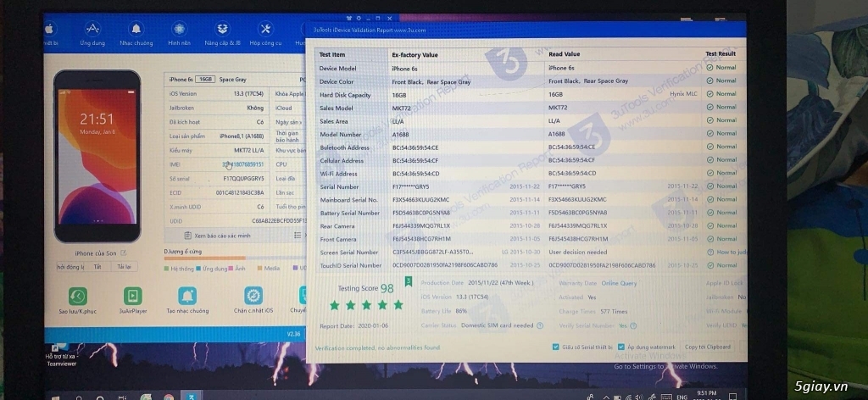Screen dimensions: 868x400
Task: Toggle Giấu số Serial thiết bị checkbox
Action: click(556, 347)
